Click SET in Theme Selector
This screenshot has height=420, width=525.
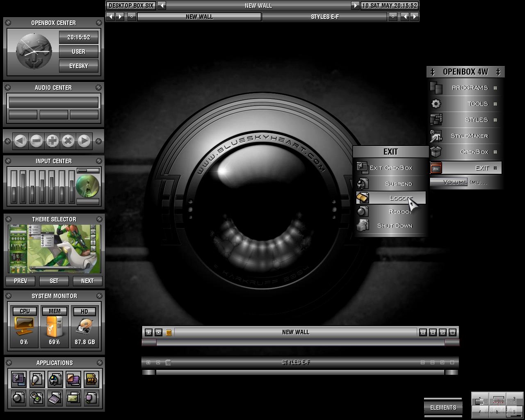point(54,281)
